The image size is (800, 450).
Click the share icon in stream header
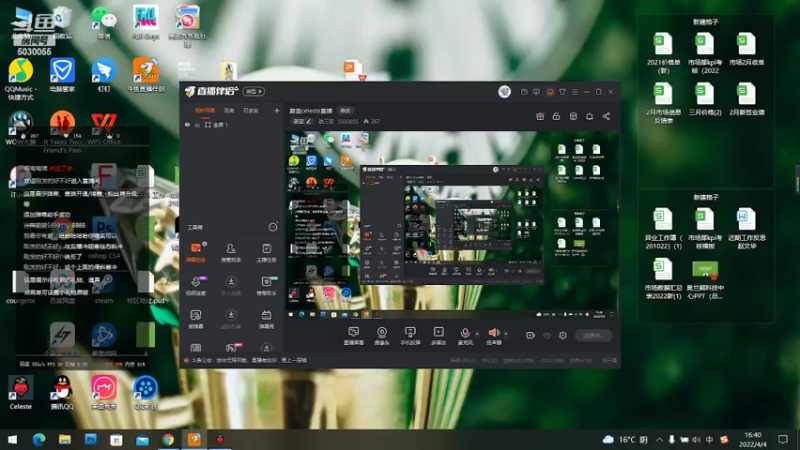(606, 116)
